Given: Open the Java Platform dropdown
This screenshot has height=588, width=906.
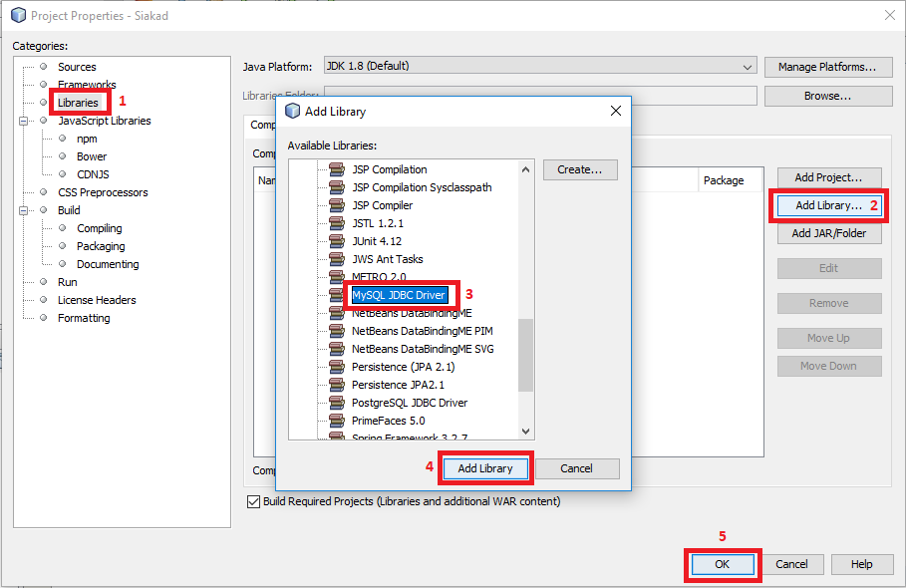Looking at the screenshot, I should click(747, 67).
